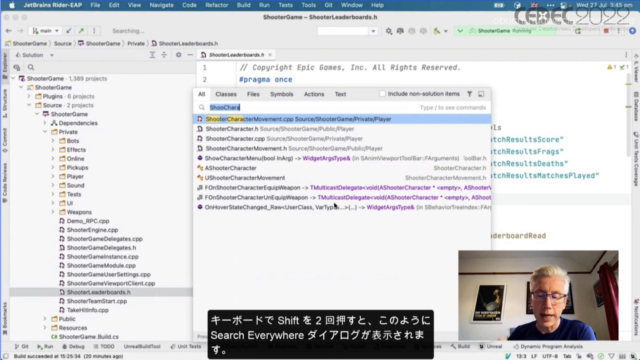
Task: Open the Git tool window
Action: coord(21,347)
